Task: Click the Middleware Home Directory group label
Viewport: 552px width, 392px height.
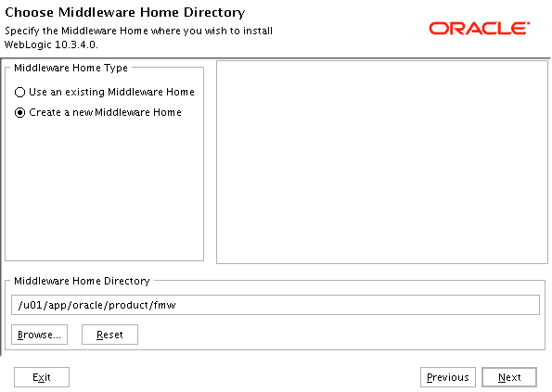Action: point(82,281)
